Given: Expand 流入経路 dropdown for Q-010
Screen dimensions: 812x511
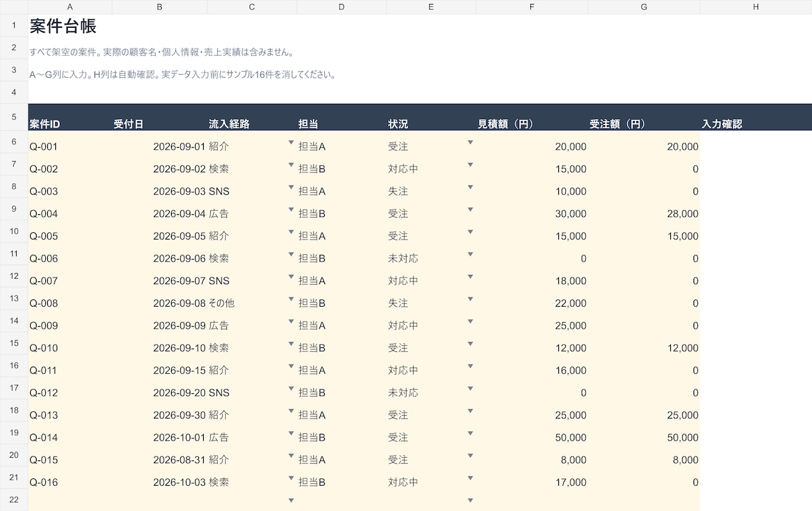Looking at the screenshot, I should click(291, 344).
